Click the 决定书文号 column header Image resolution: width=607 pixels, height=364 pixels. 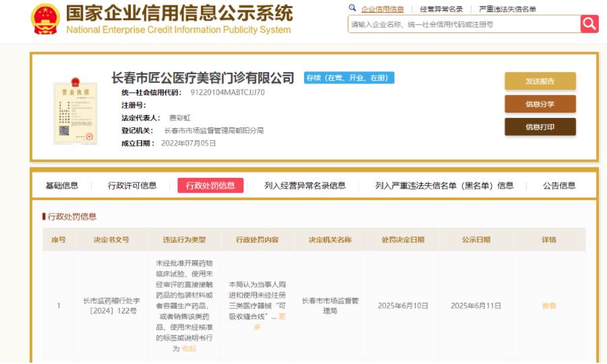coord(111,240)
